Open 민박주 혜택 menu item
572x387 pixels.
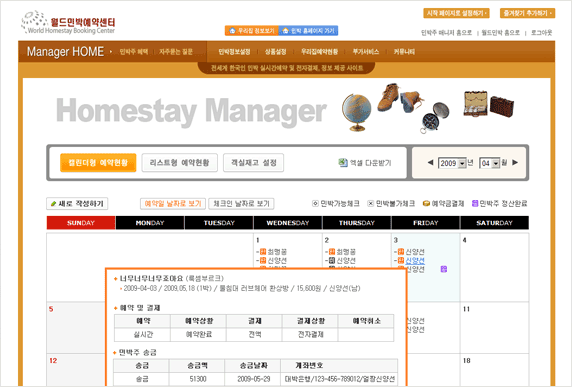point(134,52)
